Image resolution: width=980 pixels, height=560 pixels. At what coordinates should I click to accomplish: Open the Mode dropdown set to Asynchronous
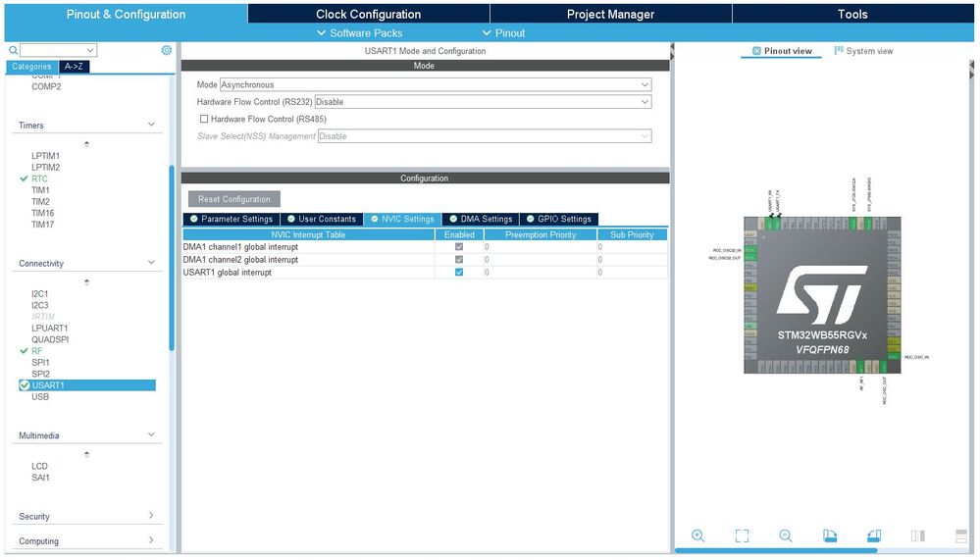tap(436, 84)
